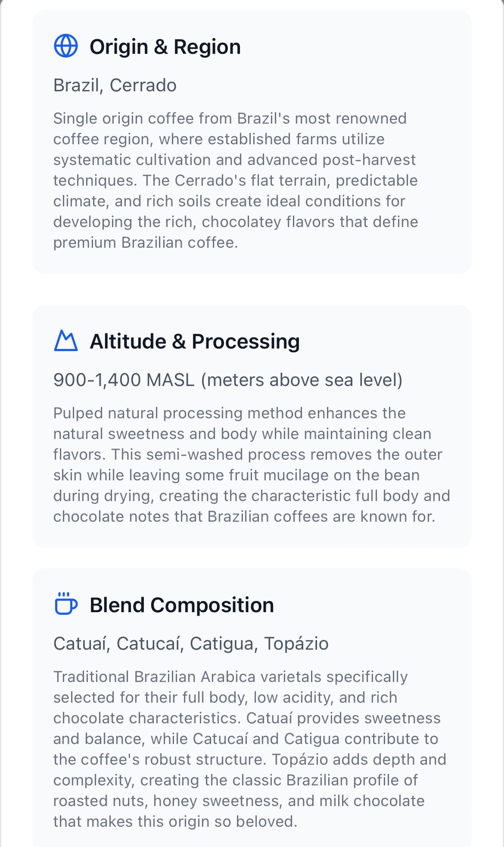The width and height of the screenshot is (504, 847).
Task: Click the line starting "Pulped natural processing method"
Action: tap(229, 413)
